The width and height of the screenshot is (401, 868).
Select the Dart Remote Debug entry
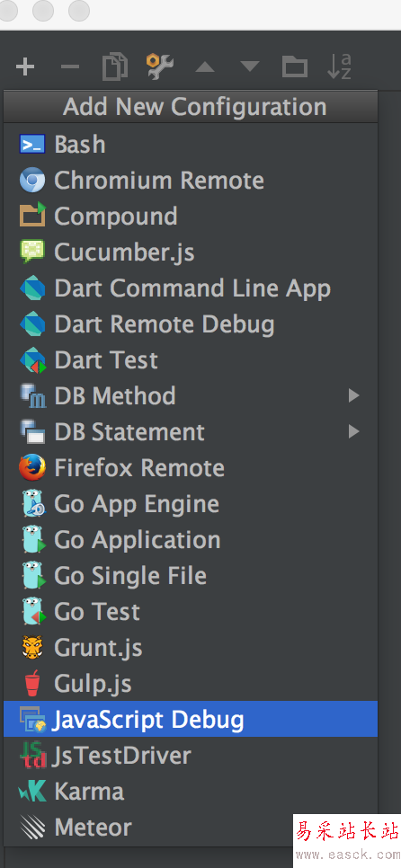pos(191,323)
